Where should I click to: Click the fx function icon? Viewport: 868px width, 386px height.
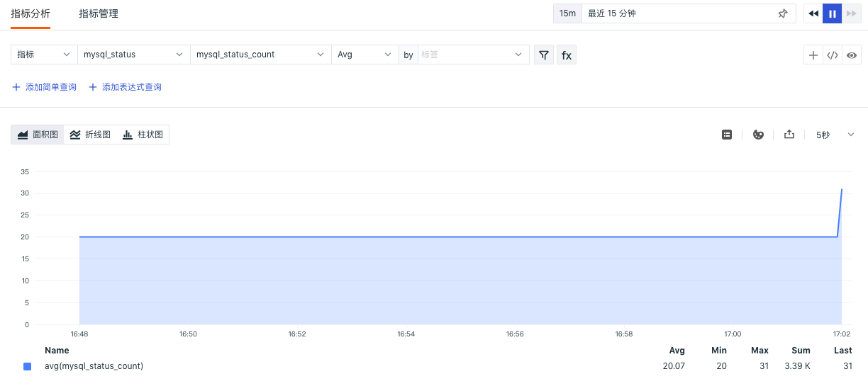[x=567, y=55]
